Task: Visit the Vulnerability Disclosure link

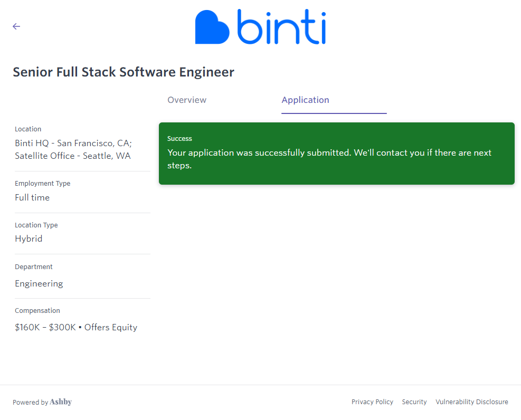Action: pyautogui.click(x=471, y=402)
